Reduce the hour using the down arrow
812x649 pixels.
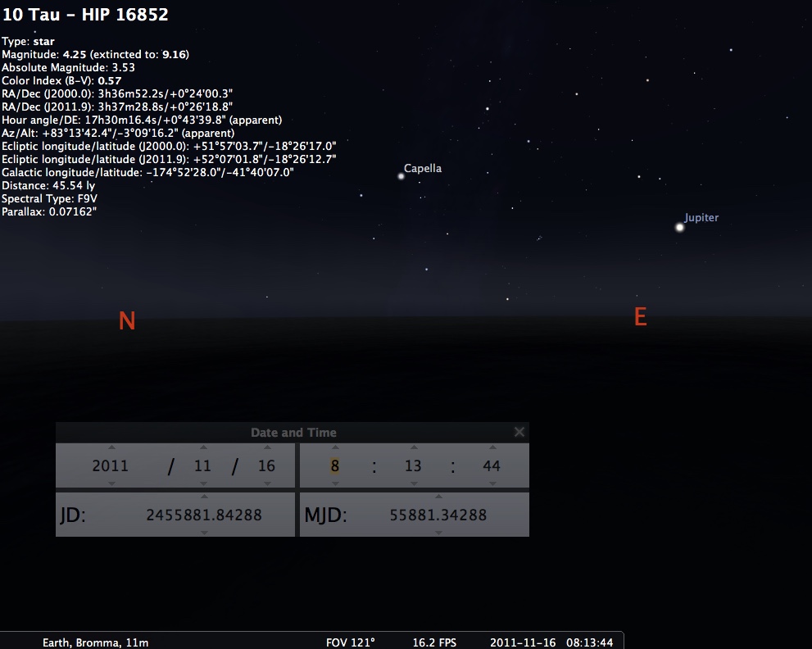pos(334,483)
